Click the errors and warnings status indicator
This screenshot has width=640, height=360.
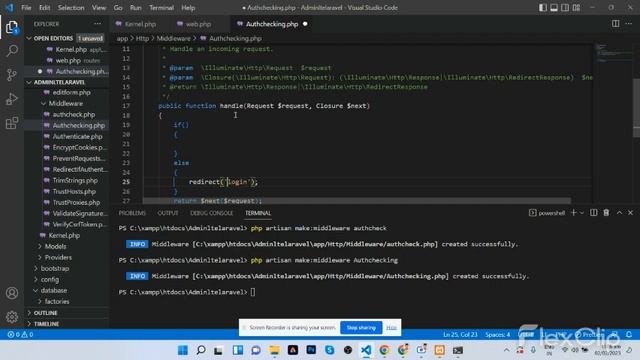pyautogui.click(x=20, y=334)
